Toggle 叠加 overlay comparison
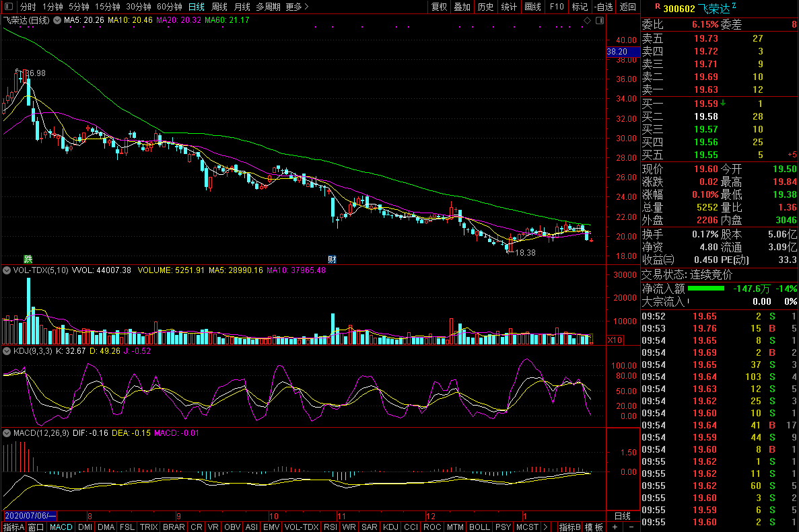The image size is (799, 532). 462,7
